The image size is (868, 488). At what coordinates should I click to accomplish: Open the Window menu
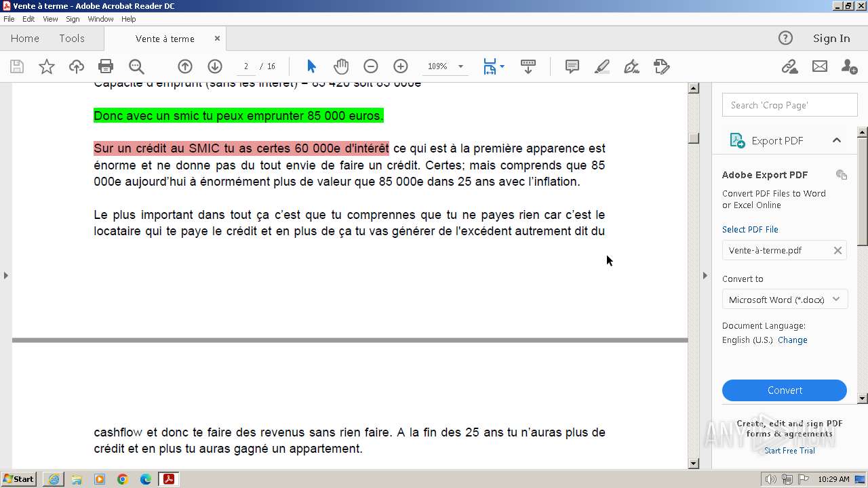click(100, 19)
